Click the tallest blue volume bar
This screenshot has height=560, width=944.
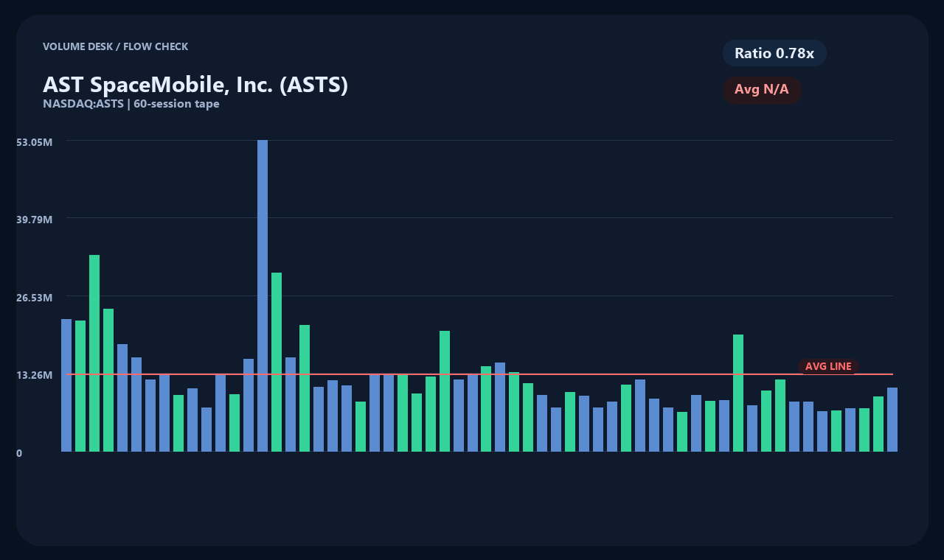click(263, 295)
